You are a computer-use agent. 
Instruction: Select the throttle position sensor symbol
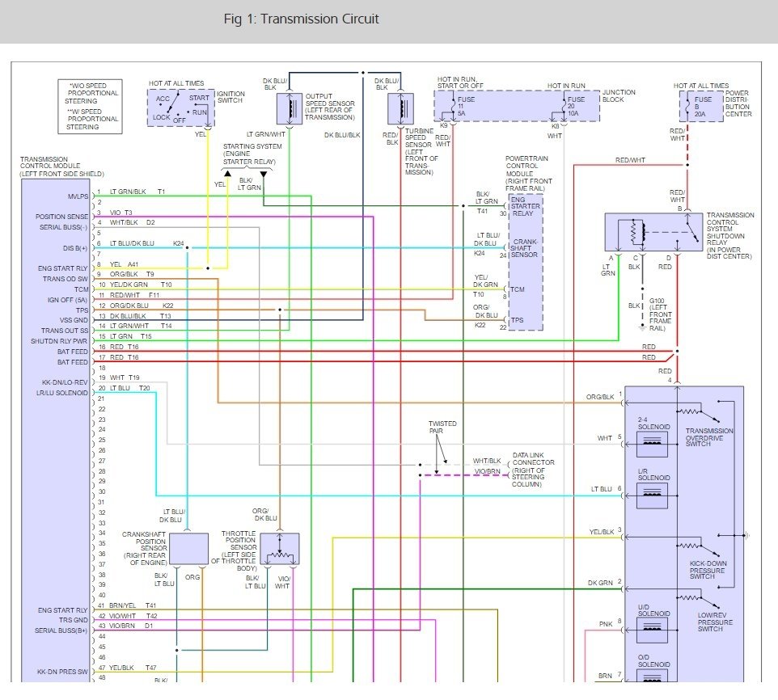tap(279, 548)
